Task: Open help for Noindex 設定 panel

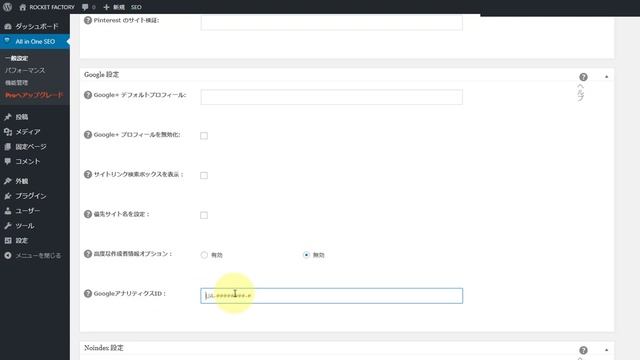Action: point(583,350)
